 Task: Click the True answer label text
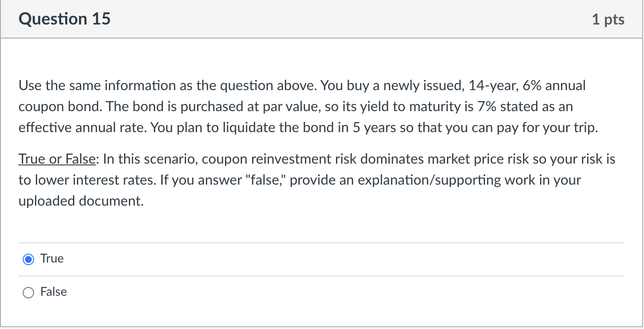click(52, 259)
